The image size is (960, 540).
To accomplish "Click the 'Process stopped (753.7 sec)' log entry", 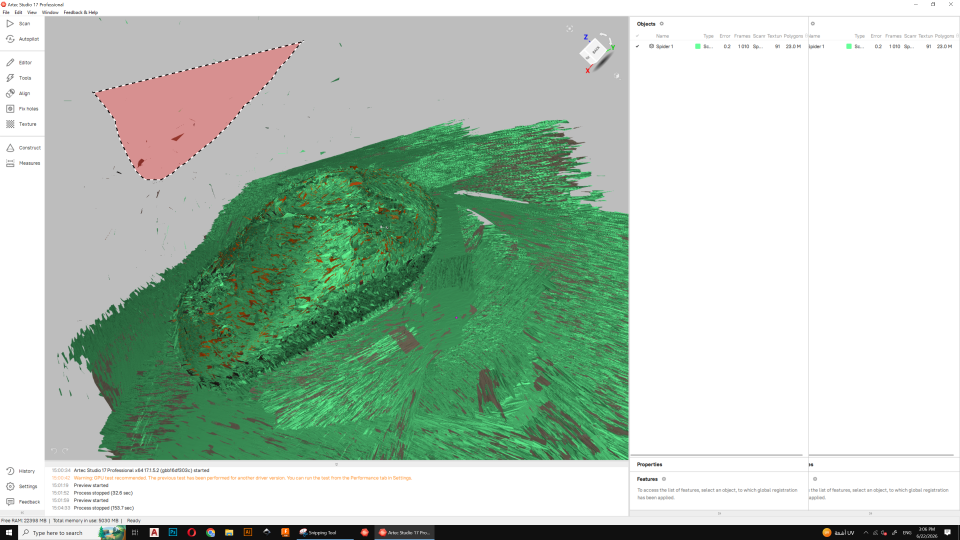I will click(x=103, y=508).
